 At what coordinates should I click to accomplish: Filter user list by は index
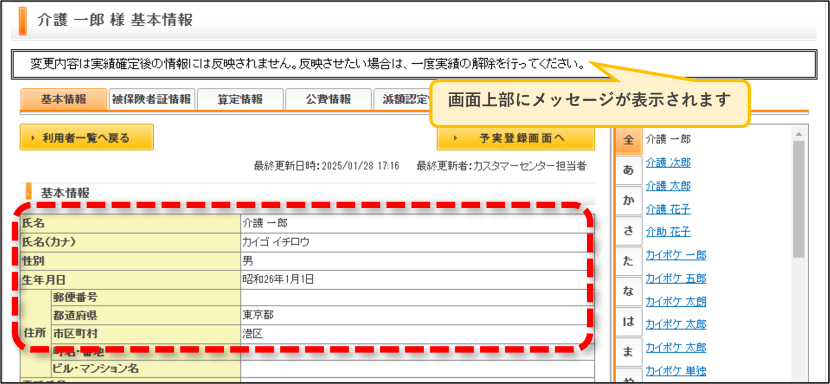click(x=629, y=321)
